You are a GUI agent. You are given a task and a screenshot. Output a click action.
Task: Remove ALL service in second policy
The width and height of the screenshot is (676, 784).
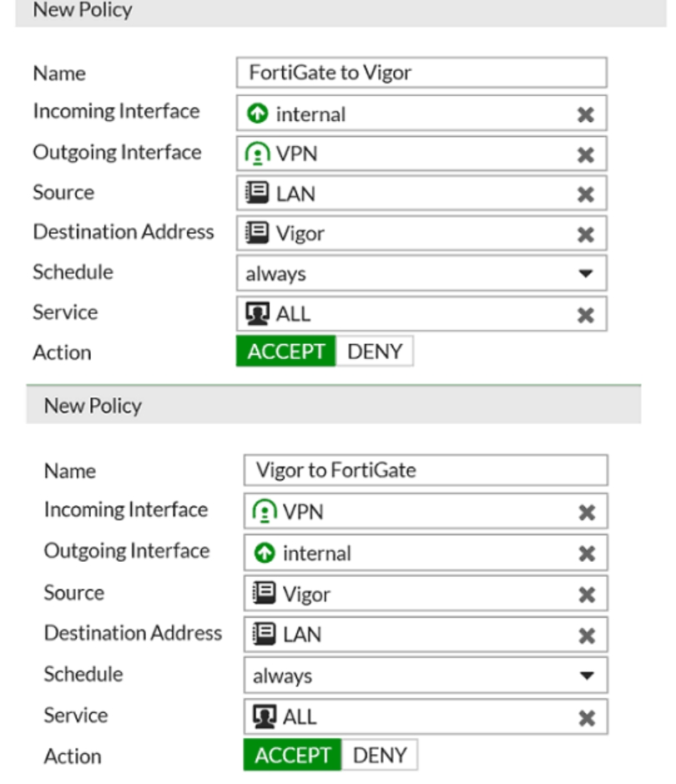(587, 718)
